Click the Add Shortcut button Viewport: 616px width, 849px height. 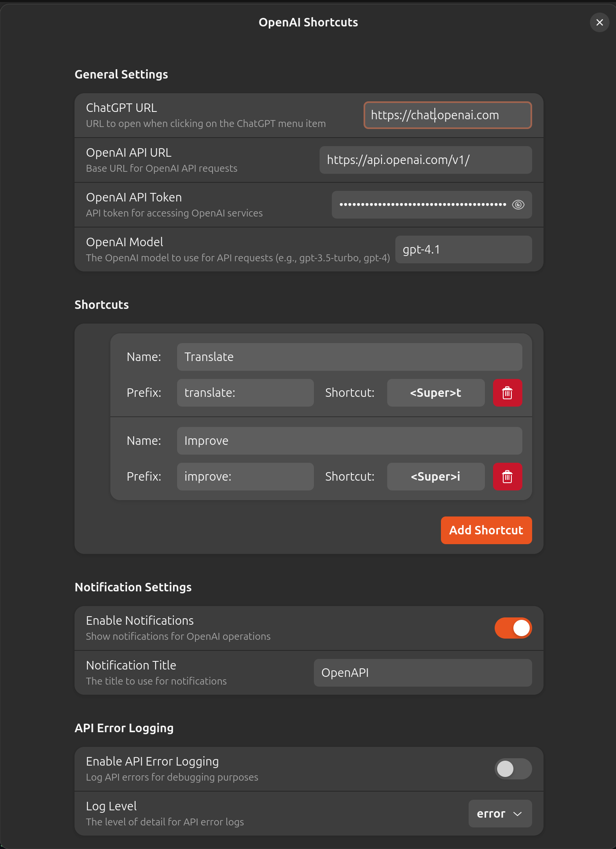click(486, 530)
